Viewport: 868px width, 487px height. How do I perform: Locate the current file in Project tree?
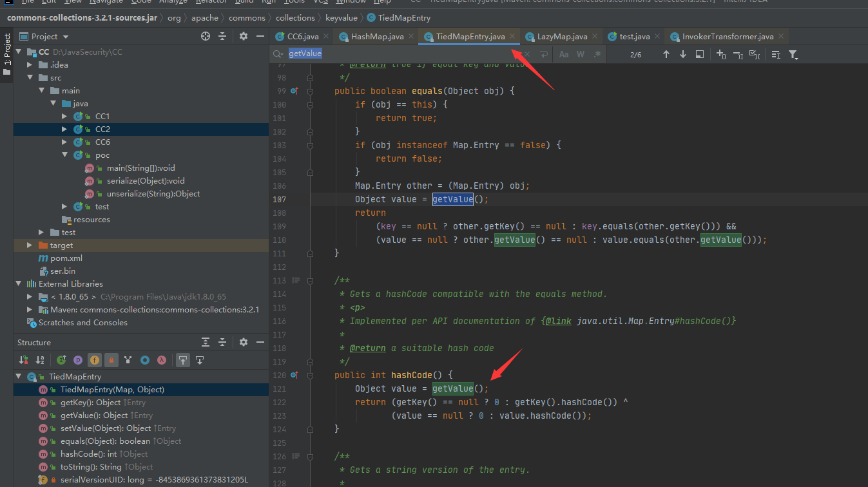(x=205, y=36)
